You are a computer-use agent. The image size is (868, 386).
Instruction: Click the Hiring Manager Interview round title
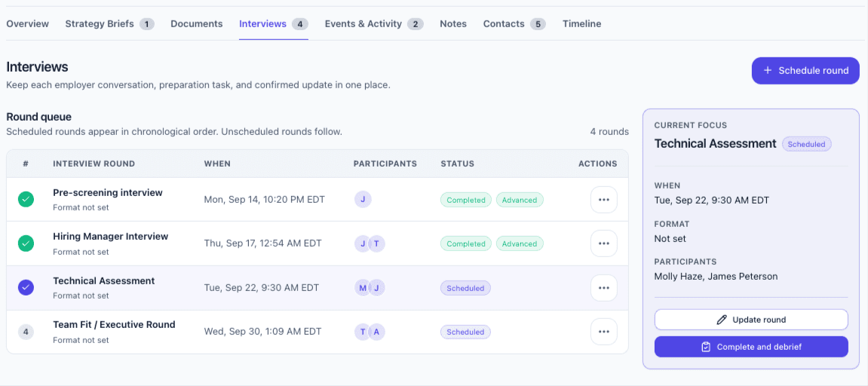[x=111, y=237]
